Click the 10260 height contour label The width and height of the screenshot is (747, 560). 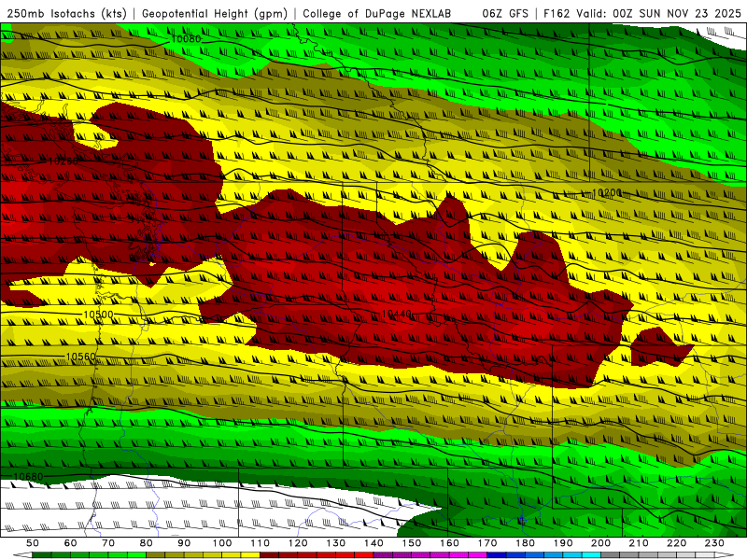tap(63, 161)
